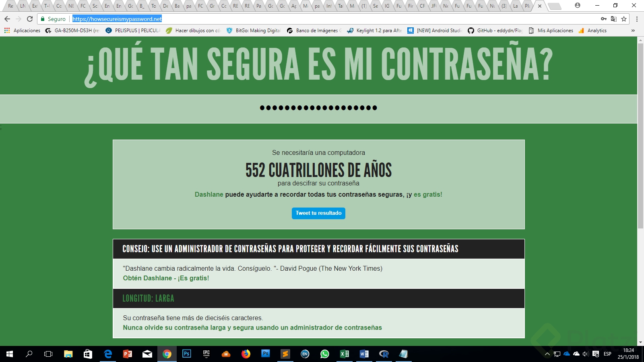
Task: Bookmark this page with the star
Action: (624, 19)
